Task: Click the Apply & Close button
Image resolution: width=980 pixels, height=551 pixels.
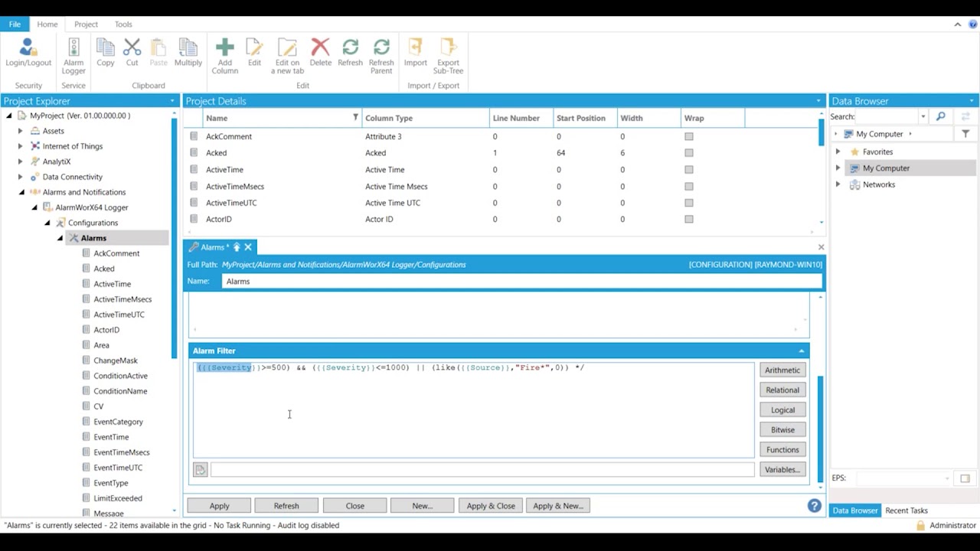Action: [x=491, y=506]
